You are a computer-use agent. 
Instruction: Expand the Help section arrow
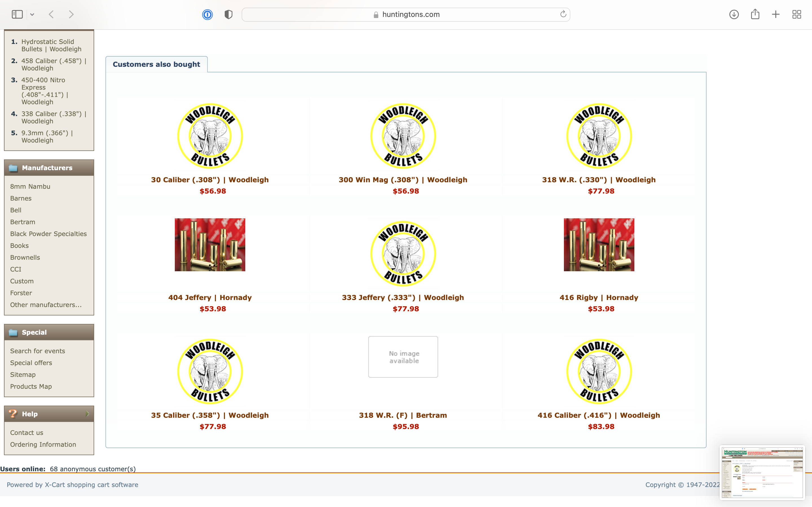pyautogui.click(x=87, y=414)
